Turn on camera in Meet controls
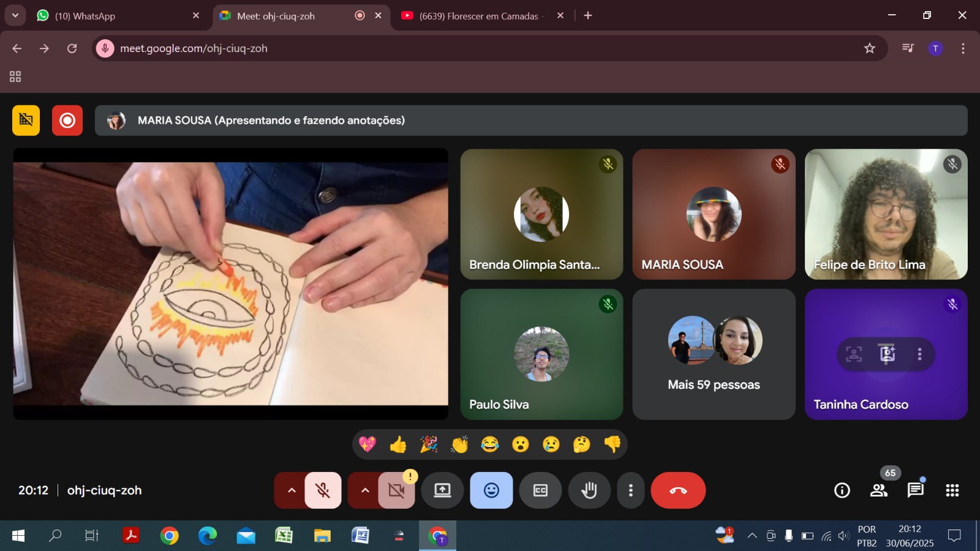The image size is (980, 551). pyautogui.click(x=396, y=490)
